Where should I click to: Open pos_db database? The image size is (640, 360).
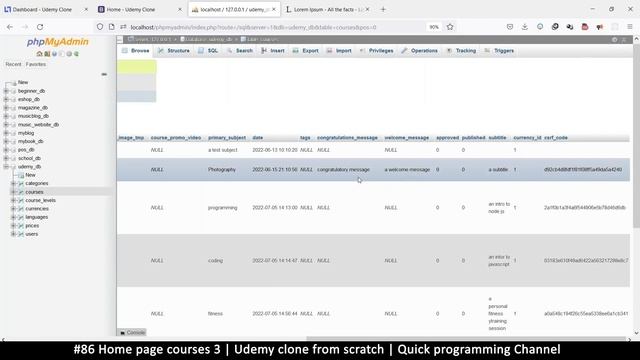coord(26,150)
